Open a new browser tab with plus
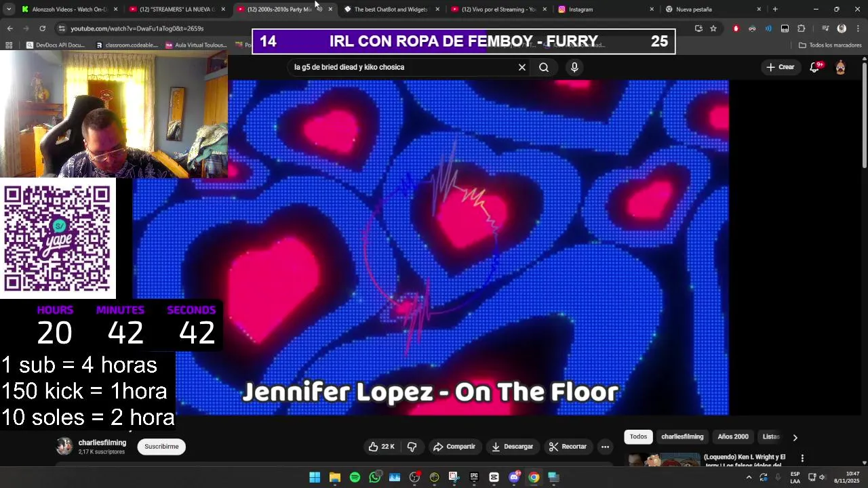The height and width of the screenshot is (488, 868). coord(775,9)
